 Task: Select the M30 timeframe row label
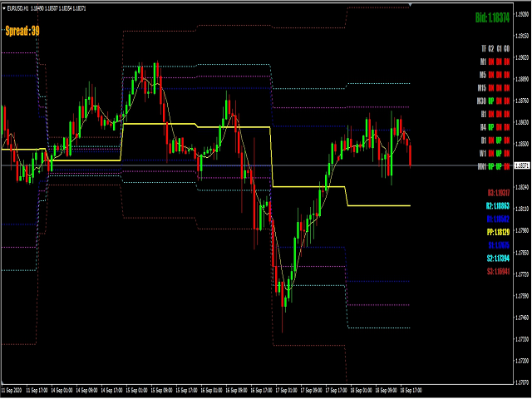click(481, 101)
